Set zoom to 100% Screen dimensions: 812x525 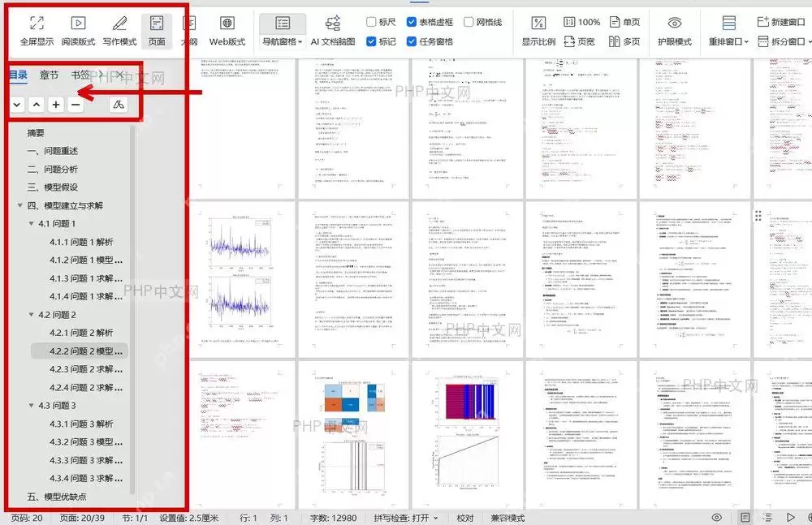pyautogui.click(x=581, y=22)
